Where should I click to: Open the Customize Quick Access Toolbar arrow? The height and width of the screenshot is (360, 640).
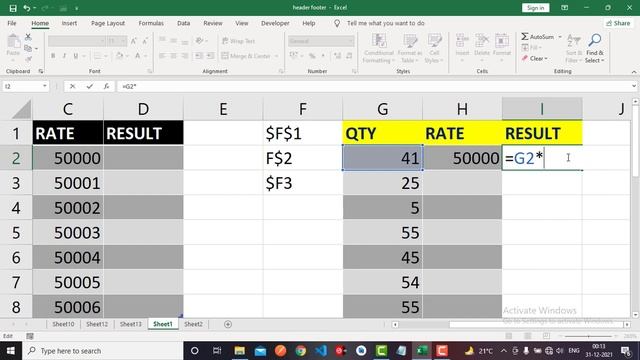point(76,8)
